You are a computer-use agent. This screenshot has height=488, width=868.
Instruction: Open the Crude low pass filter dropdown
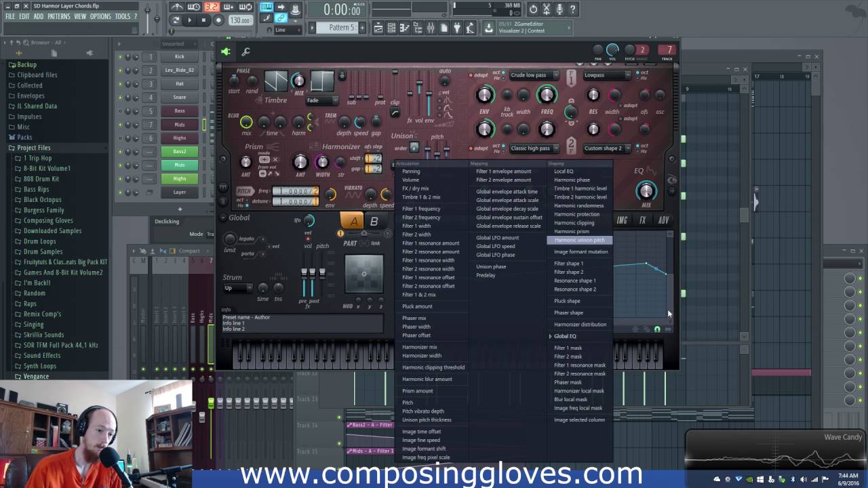tap(534, 75)
